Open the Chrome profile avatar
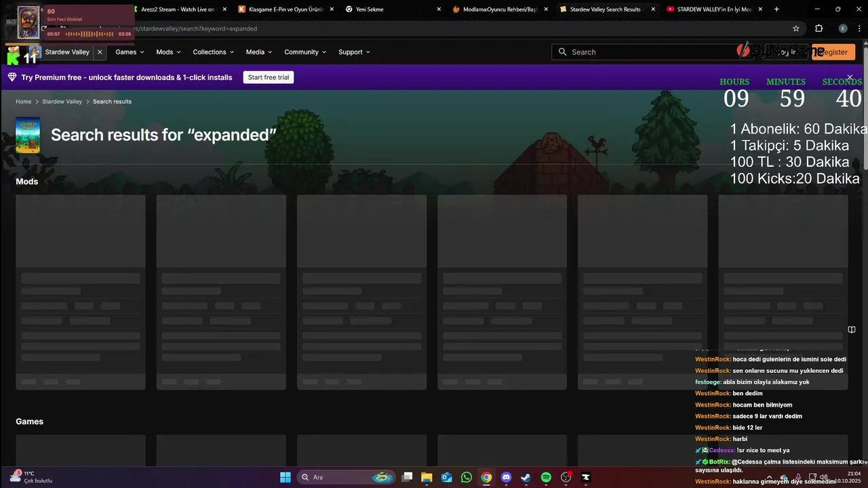The height and width of the screenshot is (488, 868). click(843, 28)
